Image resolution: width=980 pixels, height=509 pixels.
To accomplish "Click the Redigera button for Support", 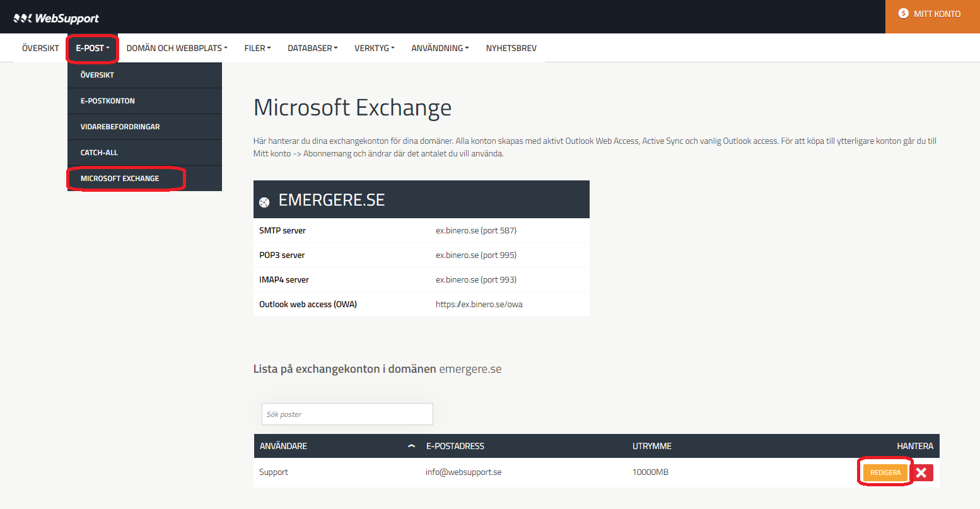I will [885, 472].
